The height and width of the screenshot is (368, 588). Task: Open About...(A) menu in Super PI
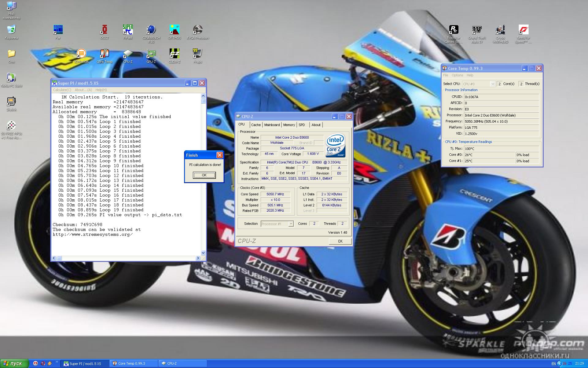[83, 90]
